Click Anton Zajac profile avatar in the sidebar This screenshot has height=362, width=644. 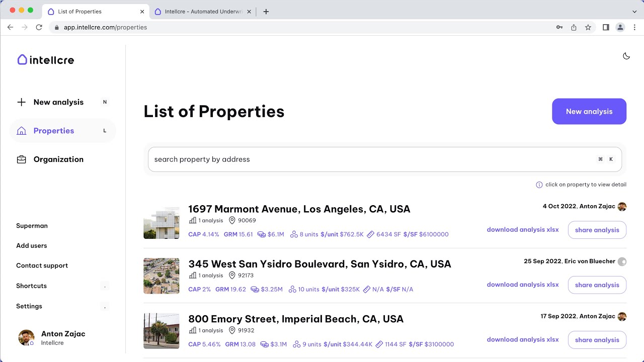tap(26, 337)
